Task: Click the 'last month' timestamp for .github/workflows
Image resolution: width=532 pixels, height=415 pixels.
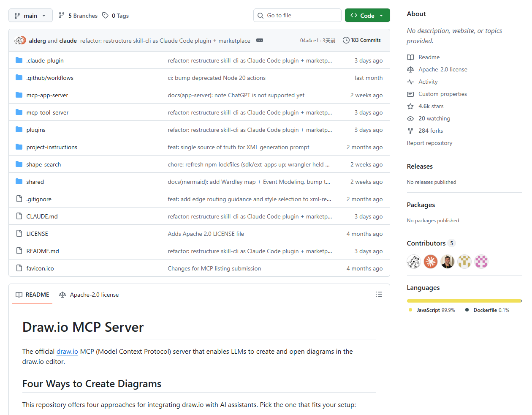Action: (369, 78)
